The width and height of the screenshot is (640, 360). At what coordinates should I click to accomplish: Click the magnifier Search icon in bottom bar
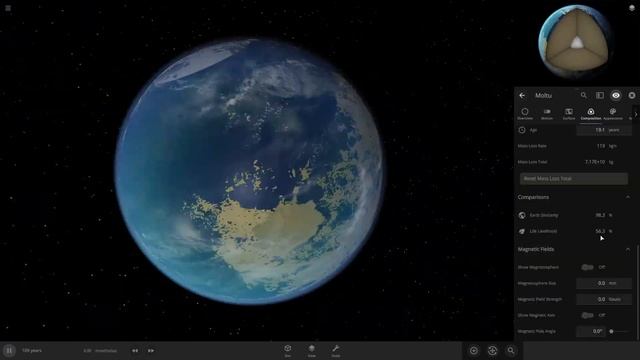pyautogui.click(x=511, y=351)
